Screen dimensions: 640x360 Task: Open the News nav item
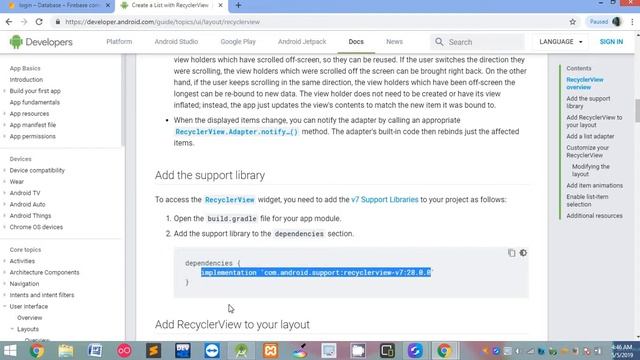coord(394,42)
